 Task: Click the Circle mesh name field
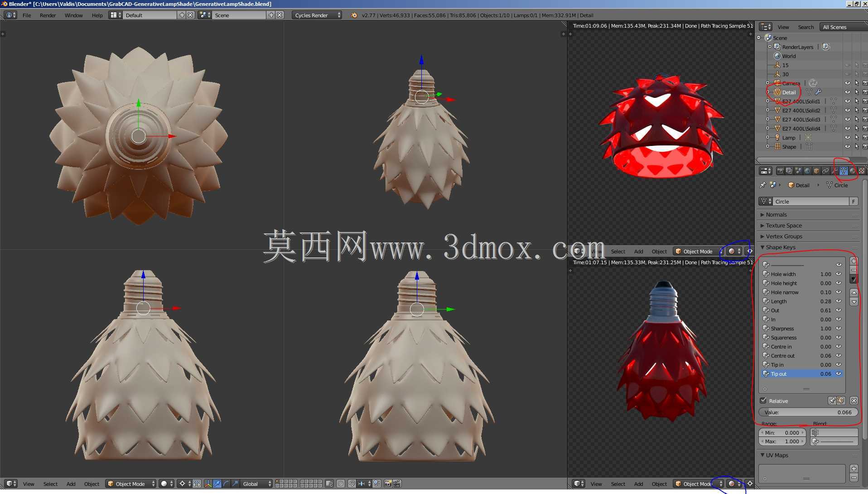tap(811, 201)
